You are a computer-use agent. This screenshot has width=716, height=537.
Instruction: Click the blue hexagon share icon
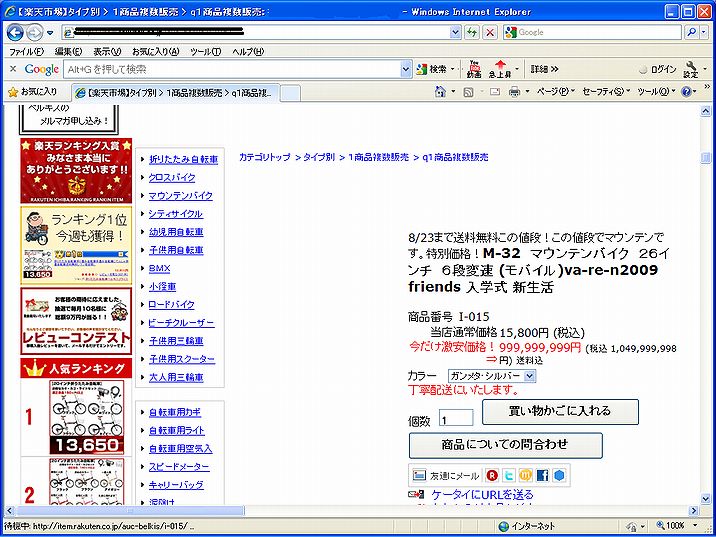pyautogui.click(x=559, y=475)
